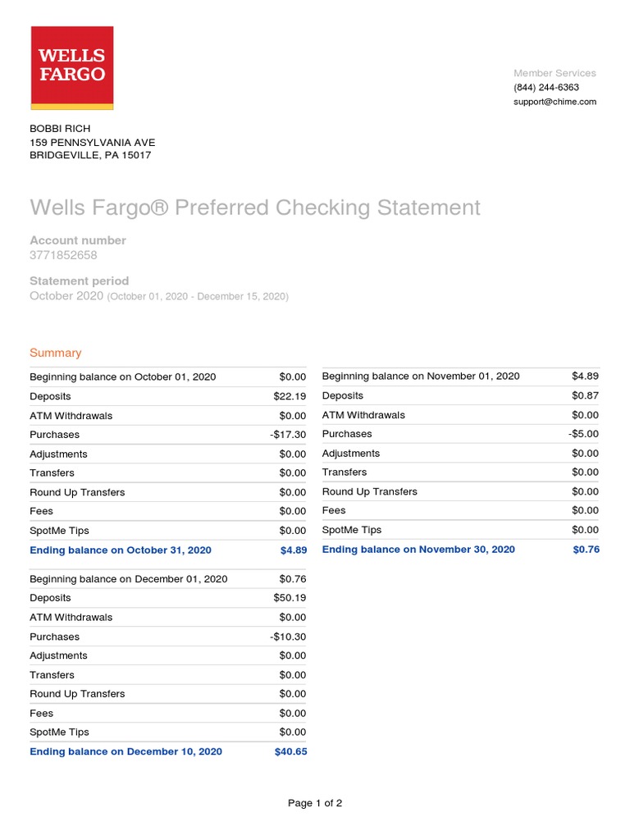Select the $40.65 ending balance amount
This screenshot has height=840, width=630.
click(x=290, y=751)
